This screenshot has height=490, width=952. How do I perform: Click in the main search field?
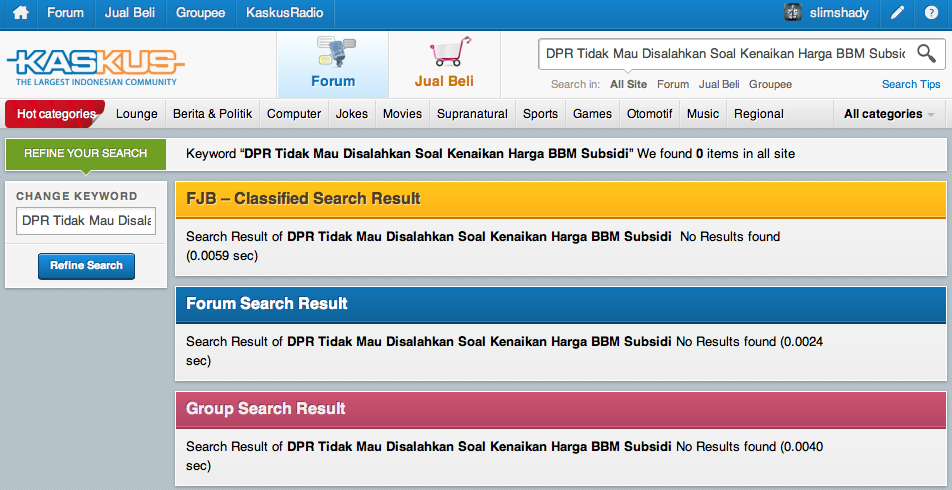(x=726, y=53)
